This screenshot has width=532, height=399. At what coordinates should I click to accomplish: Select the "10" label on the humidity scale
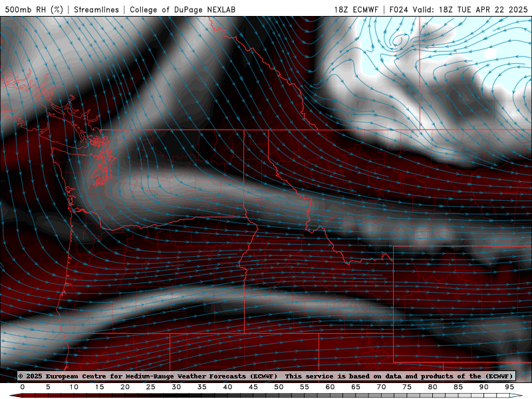point(74,387)
